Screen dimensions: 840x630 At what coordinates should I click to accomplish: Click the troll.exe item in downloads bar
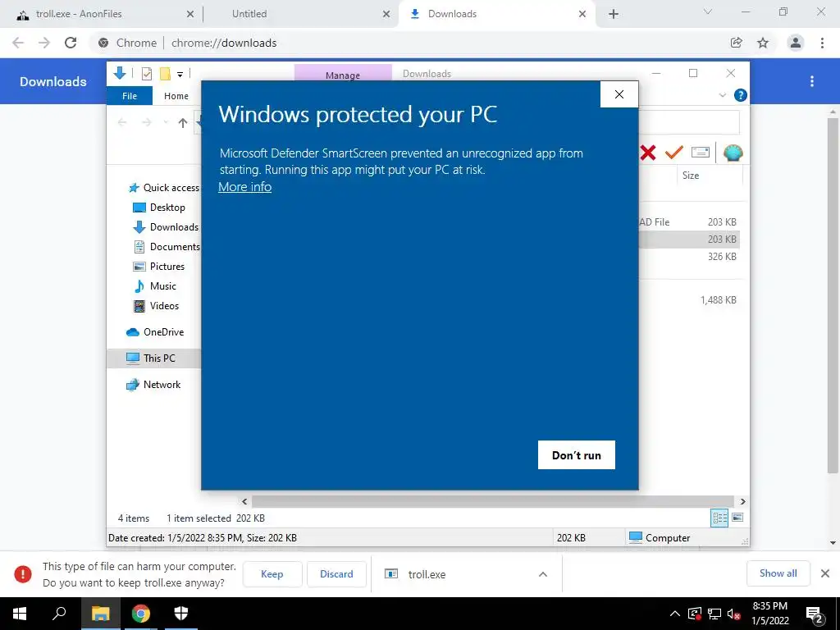[x=427, y=574]
